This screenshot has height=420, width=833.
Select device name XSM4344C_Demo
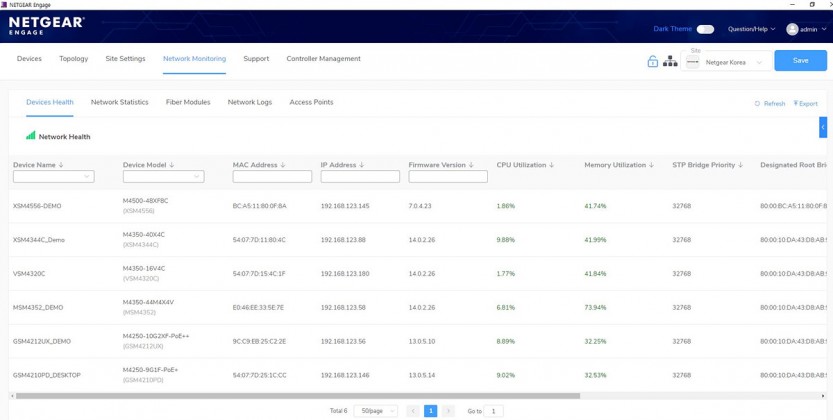(39, 240)
